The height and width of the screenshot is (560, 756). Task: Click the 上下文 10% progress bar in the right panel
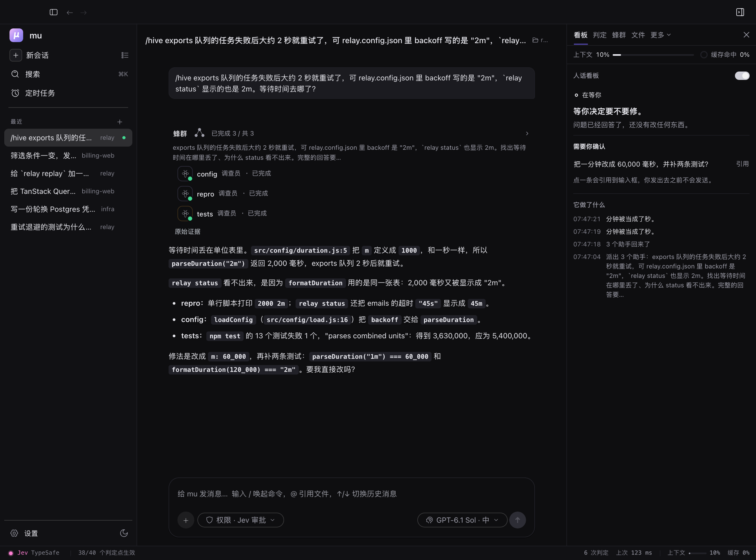pos(653,55)
